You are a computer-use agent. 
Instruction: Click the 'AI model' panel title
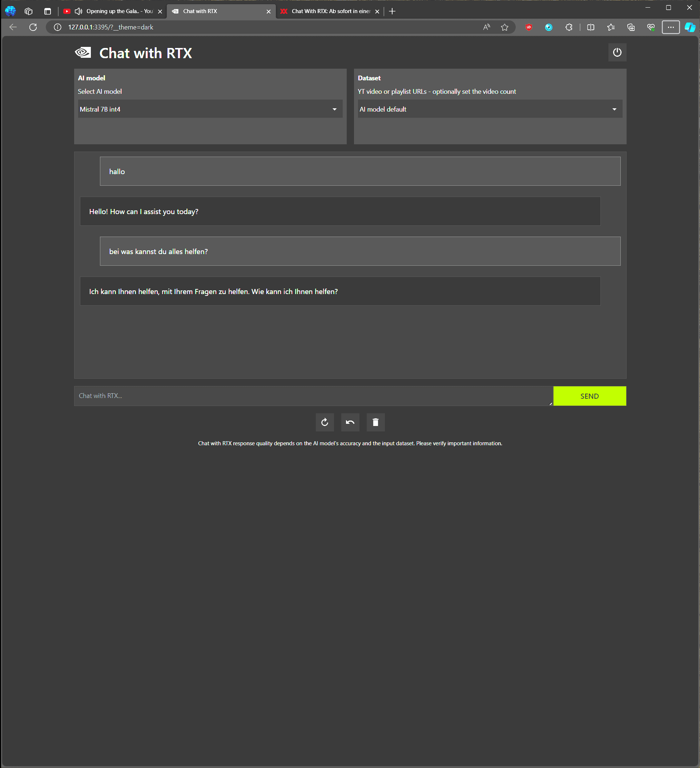coord(91,78)
